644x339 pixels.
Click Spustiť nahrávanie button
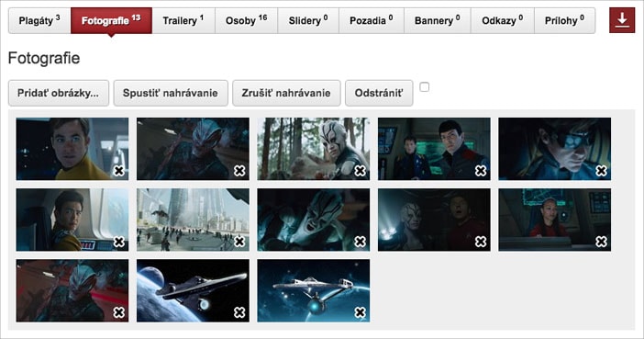coord(171,93)
